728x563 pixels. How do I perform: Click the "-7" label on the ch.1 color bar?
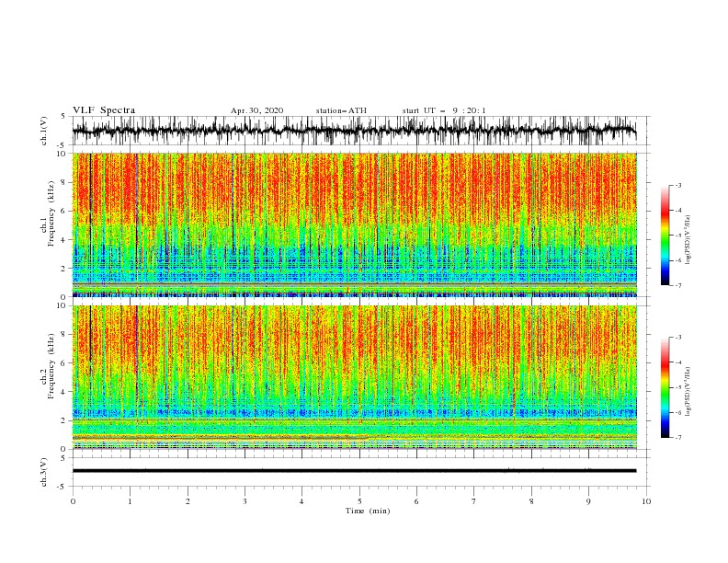(678, 285)
